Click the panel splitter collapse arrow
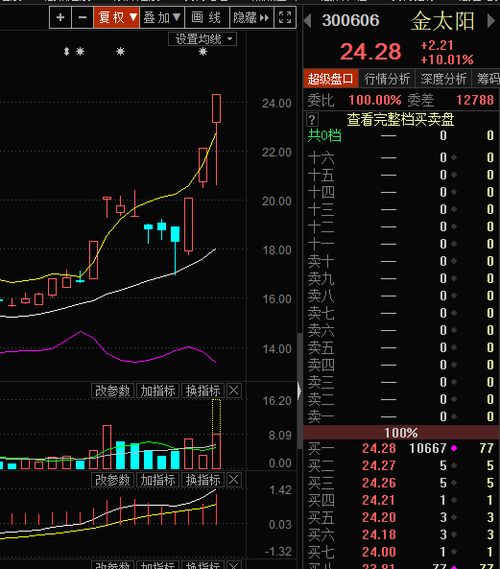Screen dimensions: 500x569 tap(299, 391)
